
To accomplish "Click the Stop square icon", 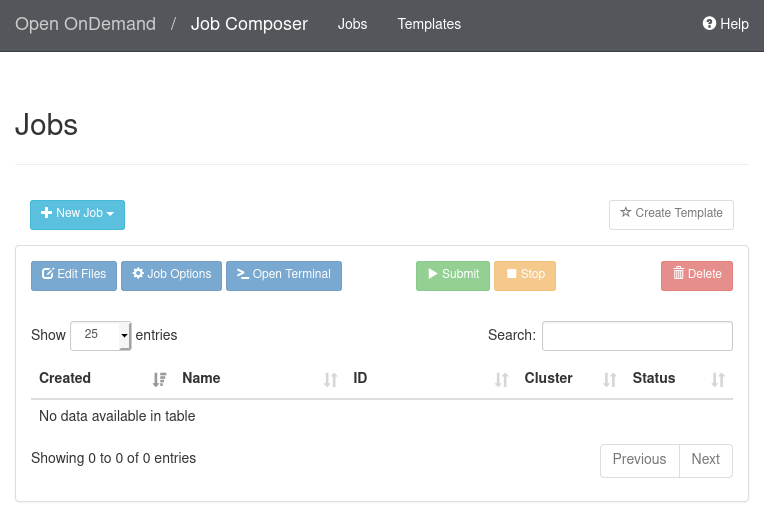I will (511, 274).
